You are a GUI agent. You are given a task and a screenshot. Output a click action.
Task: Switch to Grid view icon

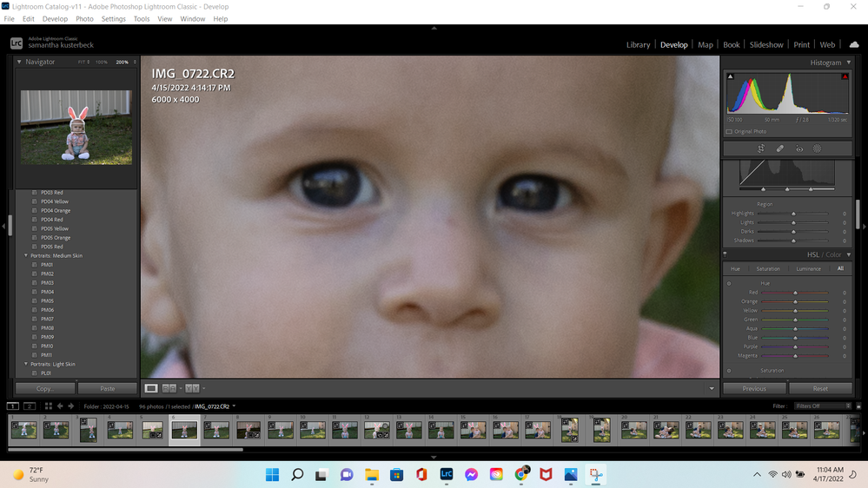click(48, 406)
